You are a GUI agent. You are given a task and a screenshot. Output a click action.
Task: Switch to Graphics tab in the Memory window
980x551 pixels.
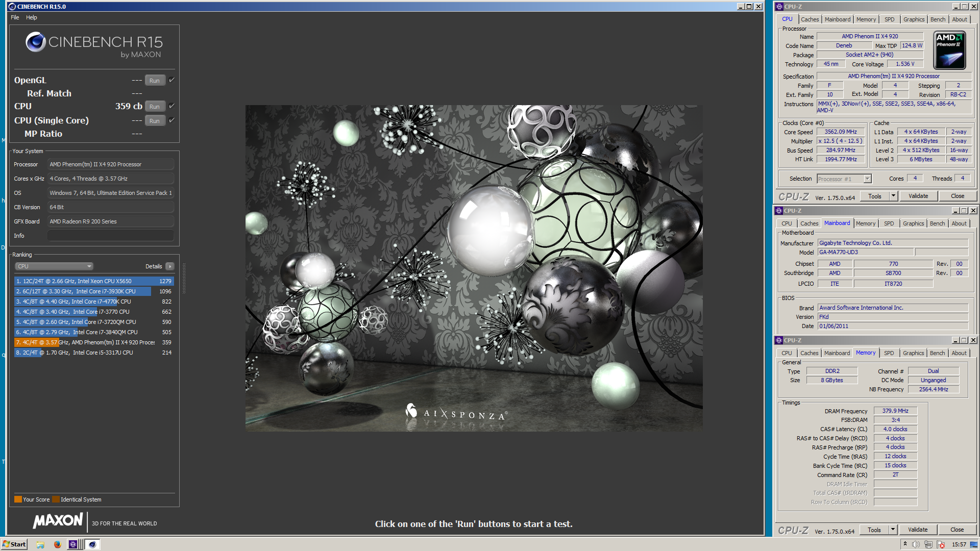coord(913,353)
